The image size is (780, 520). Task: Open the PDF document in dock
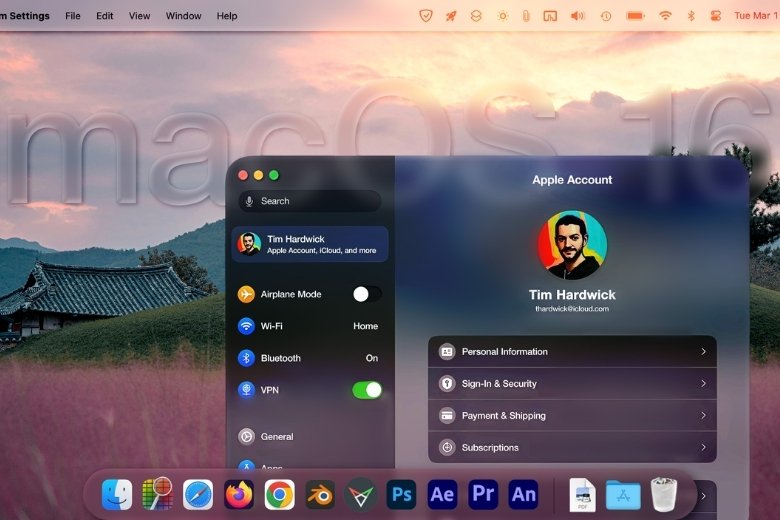(583, 495)
